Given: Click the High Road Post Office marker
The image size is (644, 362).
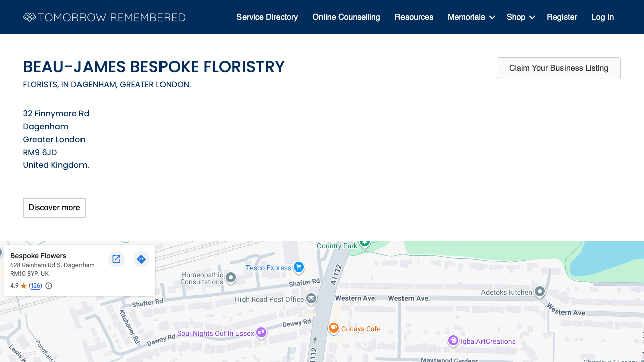Looking at the screenshot, I should [x=311, y=299].
